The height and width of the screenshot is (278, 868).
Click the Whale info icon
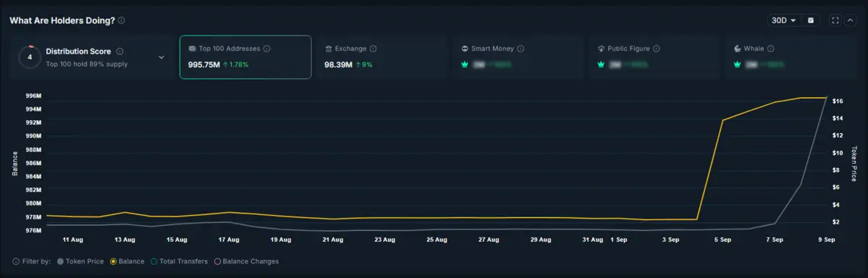pos(770,49)
